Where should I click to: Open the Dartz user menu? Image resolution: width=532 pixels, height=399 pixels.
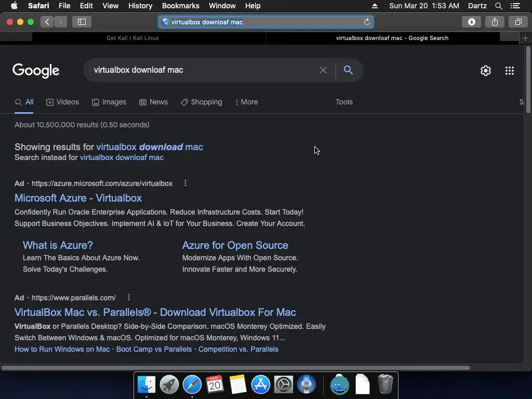click(477, 6)
